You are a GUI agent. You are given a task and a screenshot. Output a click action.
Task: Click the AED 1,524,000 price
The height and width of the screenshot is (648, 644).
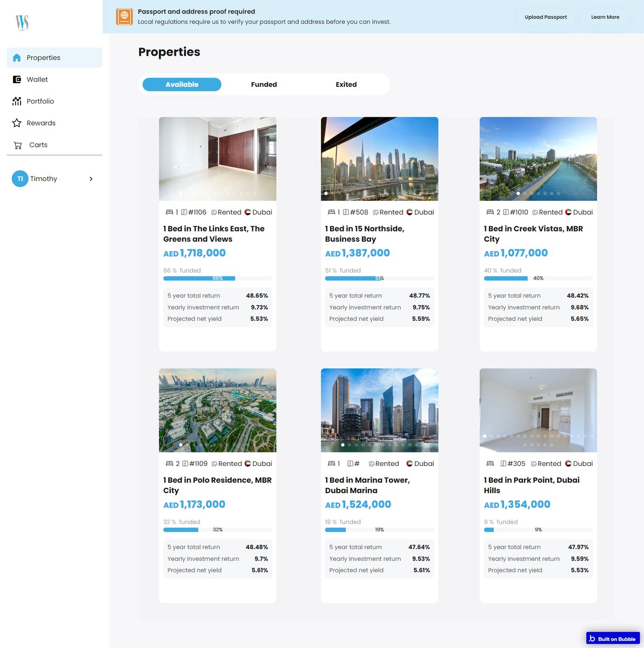tap(358, 504)
